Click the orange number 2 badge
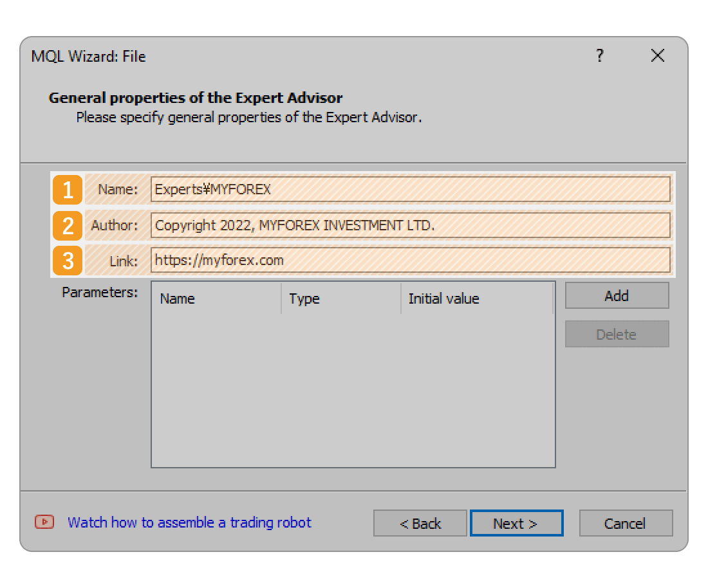 pyautogui.click(x=67, y=225)
